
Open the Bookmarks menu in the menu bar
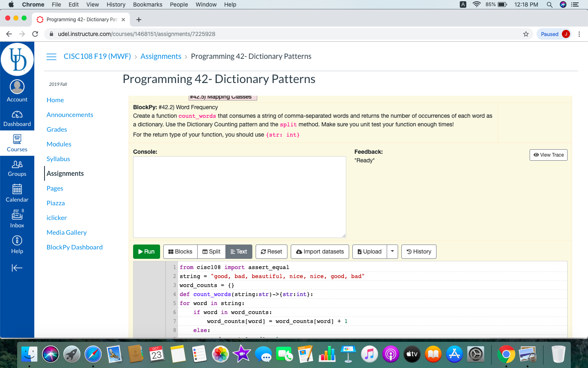pos(147,4)
